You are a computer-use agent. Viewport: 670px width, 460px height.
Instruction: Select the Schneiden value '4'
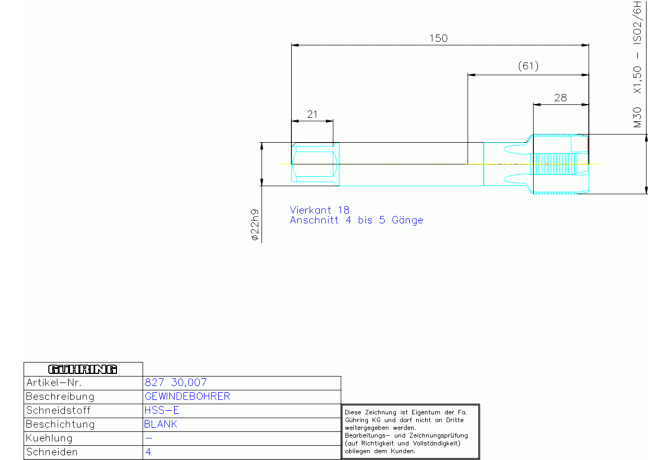148,452
